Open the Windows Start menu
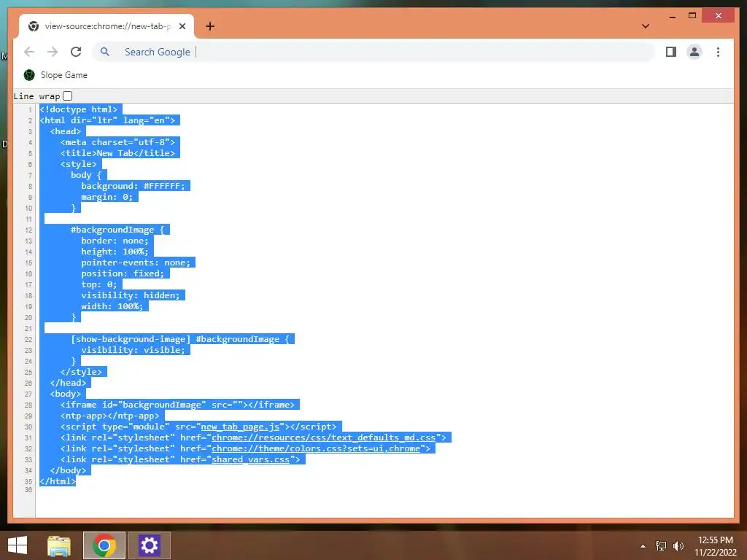The height and width of the screenshot is (560, 747). point(18,545)
